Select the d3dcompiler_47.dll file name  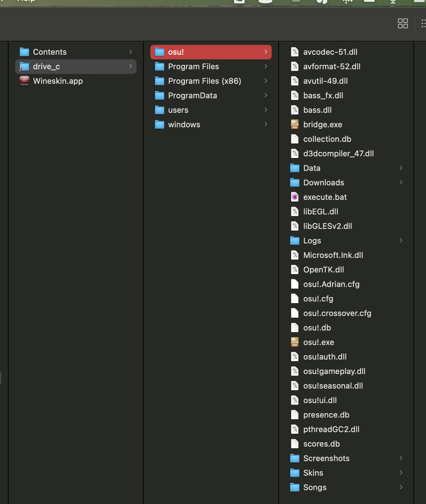(x=339, y=153)
